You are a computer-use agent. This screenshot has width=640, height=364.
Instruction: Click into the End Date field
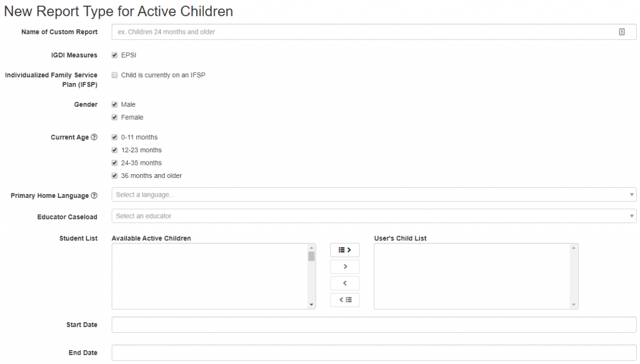[x=374, y=353]
